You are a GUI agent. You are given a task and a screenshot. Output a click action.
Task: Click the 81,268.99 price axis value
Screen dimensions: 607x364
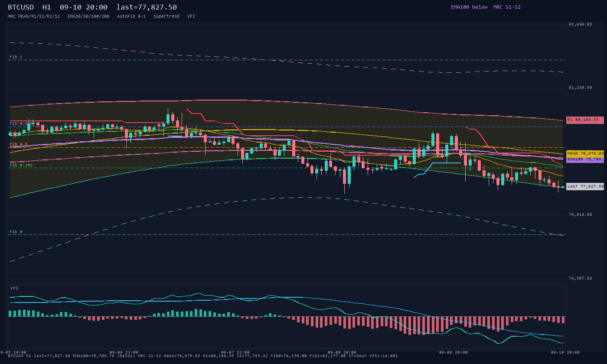(x=580, y=88)
